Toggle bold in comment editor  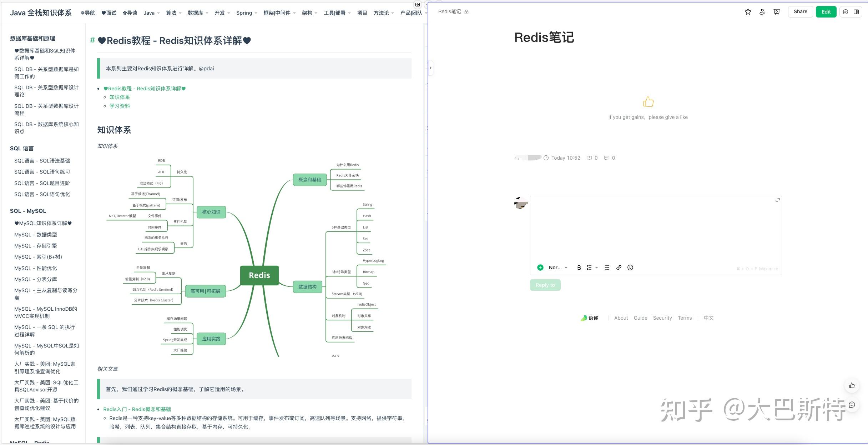tap(579, 267)
